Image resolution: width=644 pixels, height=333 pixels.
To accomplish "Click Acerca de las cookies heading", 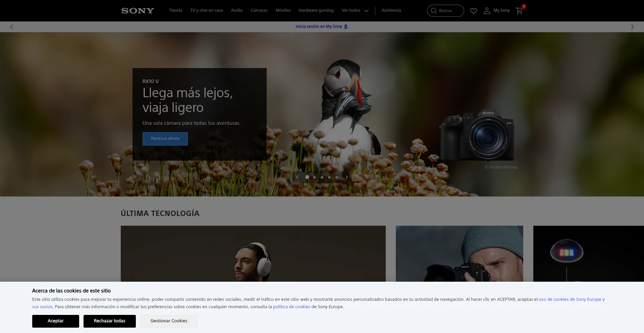I will click(x=71, y=291).
